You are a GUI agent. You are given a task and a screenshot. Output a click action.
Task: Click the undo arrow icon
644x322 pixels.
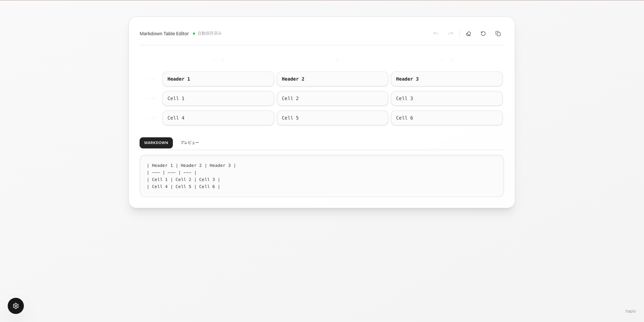point(436,34)
